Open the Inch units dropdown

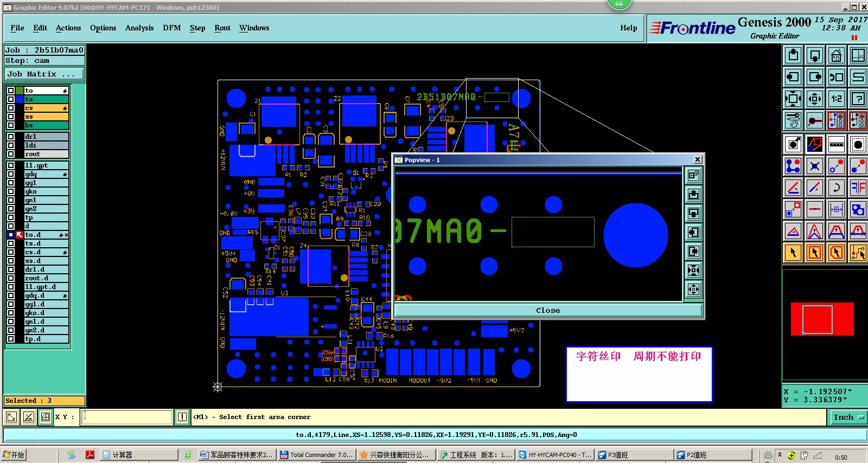coord(848,417)
